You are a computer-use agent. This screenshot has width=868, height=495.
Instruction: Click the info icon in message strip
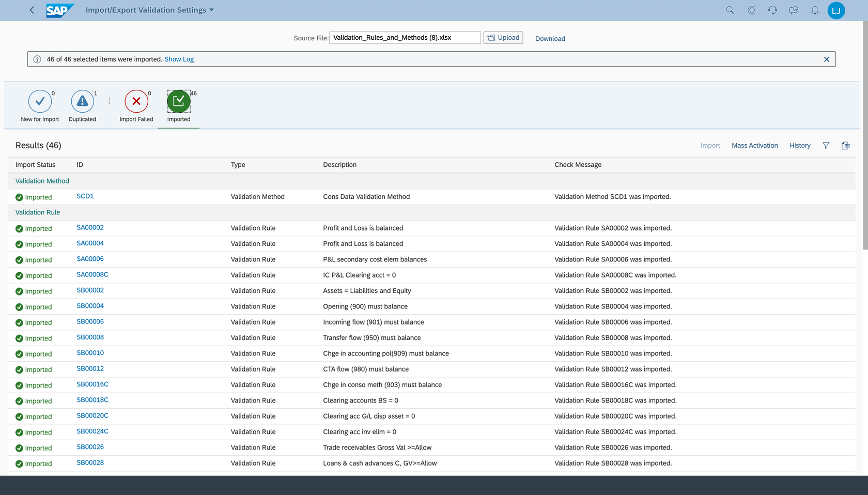[x=37, y=59]
